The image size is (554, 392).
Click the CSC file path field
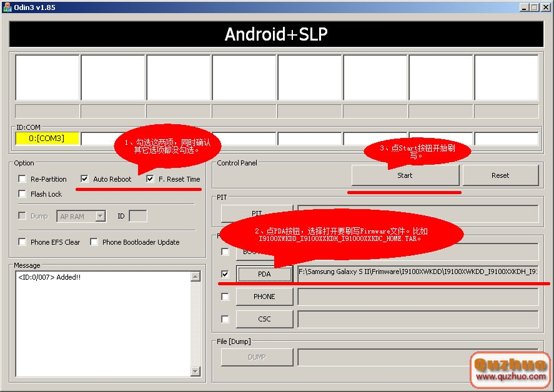tap(418, 319)
